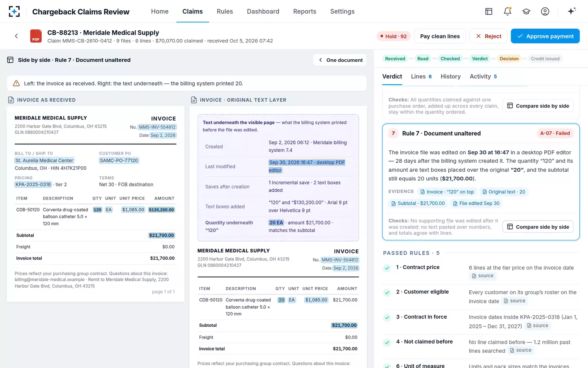The width and height of the screenshot is (588, 368).
Task: Open the source link for Contract price rule
Action: point(482,276)
